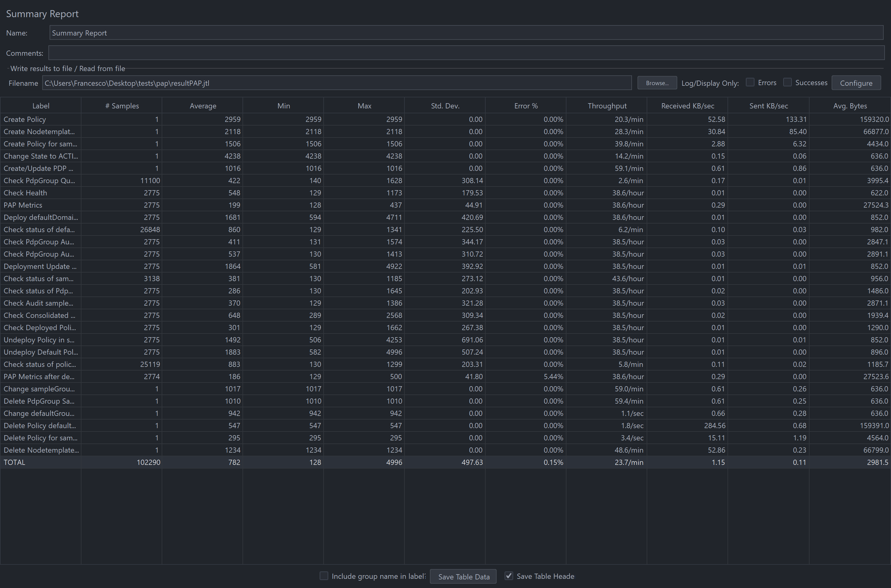
Task: Select the Delete Nodetemplate... row
Action: (445, 450)
